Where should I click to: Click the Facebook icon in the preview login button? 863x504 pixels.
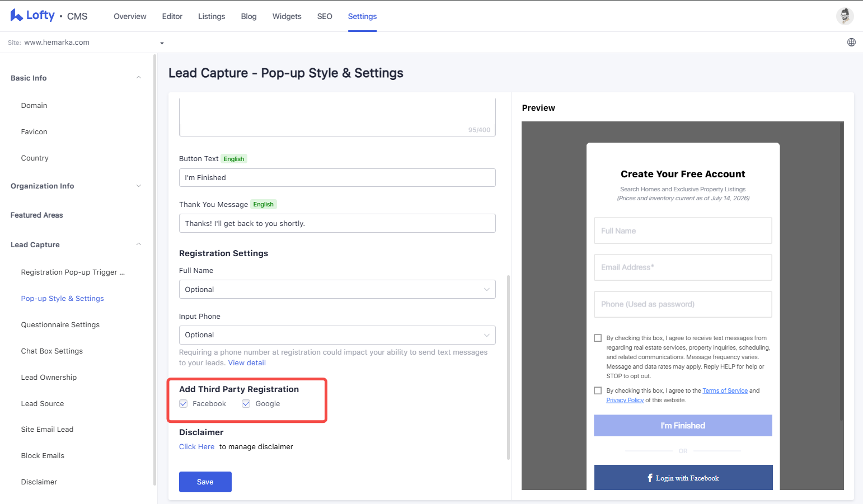(650, 478)
